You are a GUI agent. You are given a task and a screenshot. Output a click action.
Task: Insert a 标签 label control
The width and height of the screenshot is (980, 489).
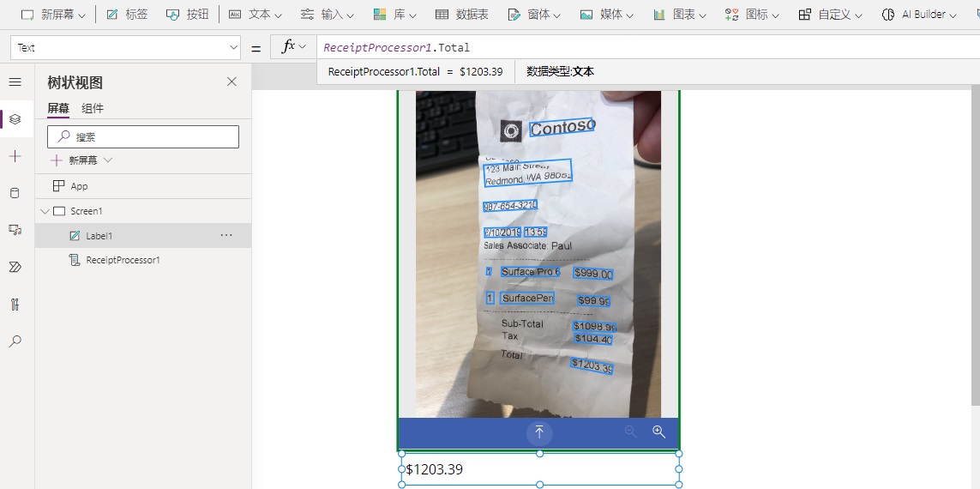(127, 15)
